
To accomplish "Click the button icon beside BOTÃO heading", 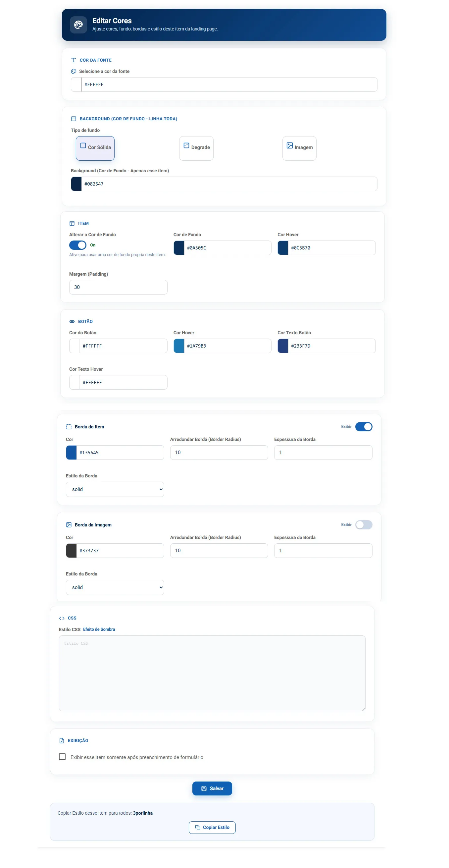I will point(72,322).
